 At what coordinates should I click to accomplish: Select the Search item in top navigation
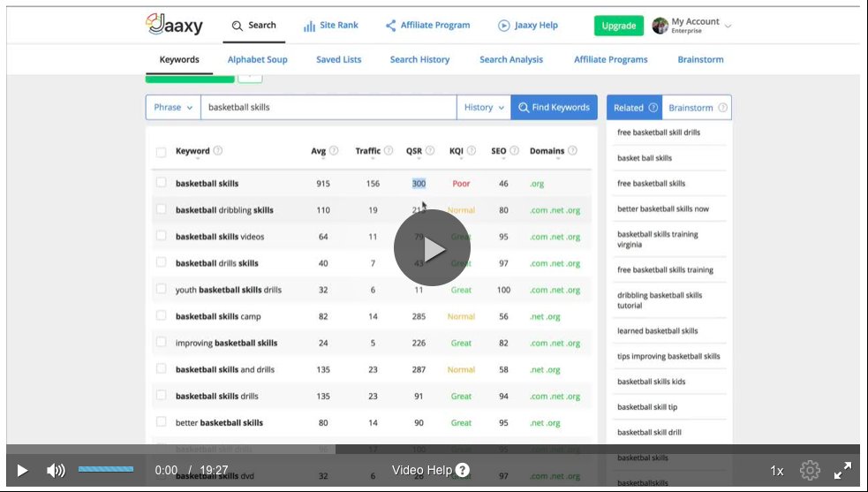point(254,26)
